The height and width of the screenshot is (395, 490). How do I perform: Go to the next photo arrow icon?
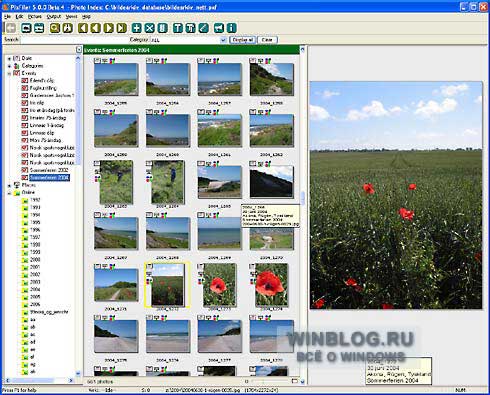[109, 28]
